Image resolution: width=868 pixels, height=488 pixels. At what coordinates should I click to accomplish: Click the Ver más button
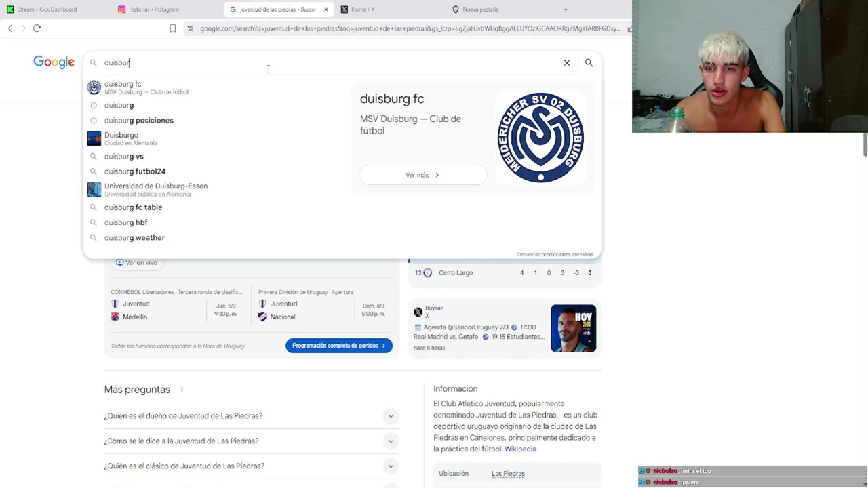[423, 175]
